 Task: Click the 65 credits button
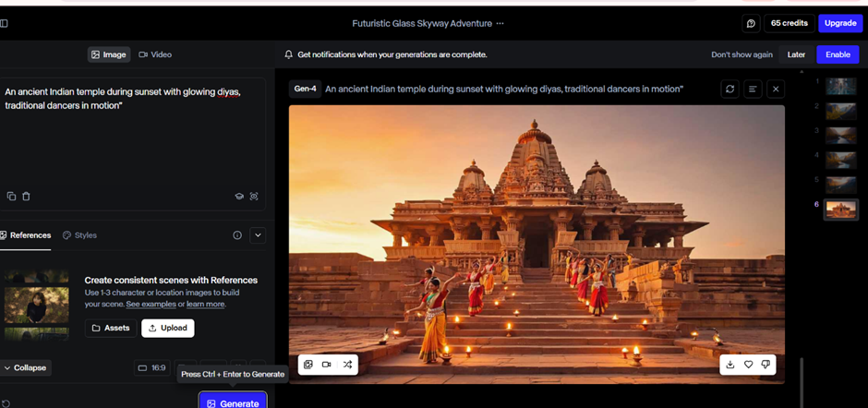click(x=789, y=23)
